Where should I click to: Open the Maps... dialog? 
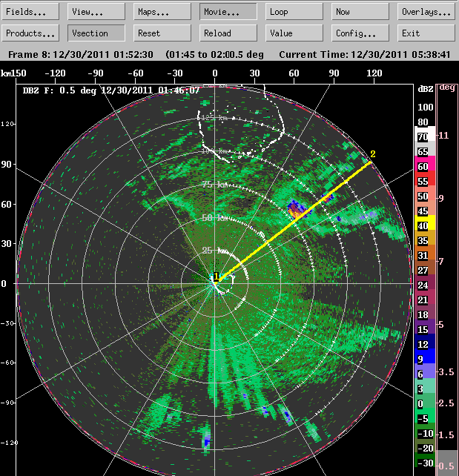pyautogui.click(x=162, y=12)
